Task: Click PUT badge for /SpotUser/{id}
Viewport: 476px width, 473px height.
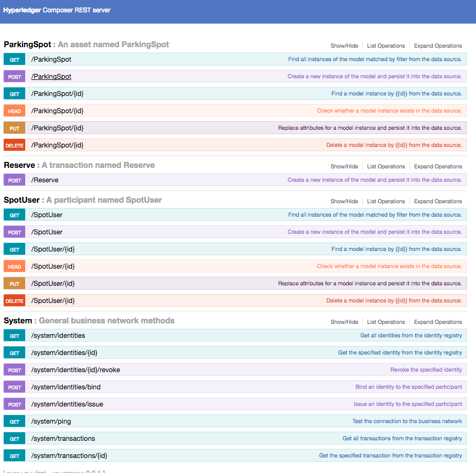Action: click(14, 284)
